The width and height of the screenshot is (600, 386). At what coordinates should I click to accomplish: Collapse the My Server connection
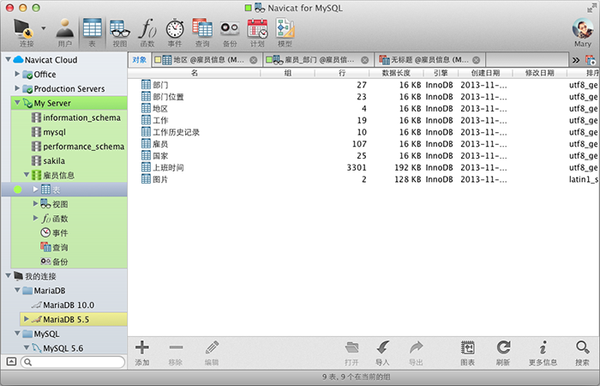(17, 103)
